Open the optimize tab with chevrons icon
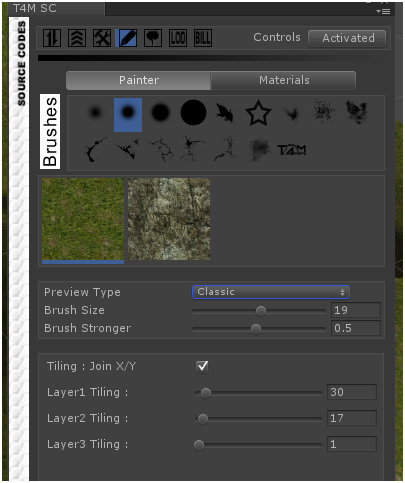 77,38
